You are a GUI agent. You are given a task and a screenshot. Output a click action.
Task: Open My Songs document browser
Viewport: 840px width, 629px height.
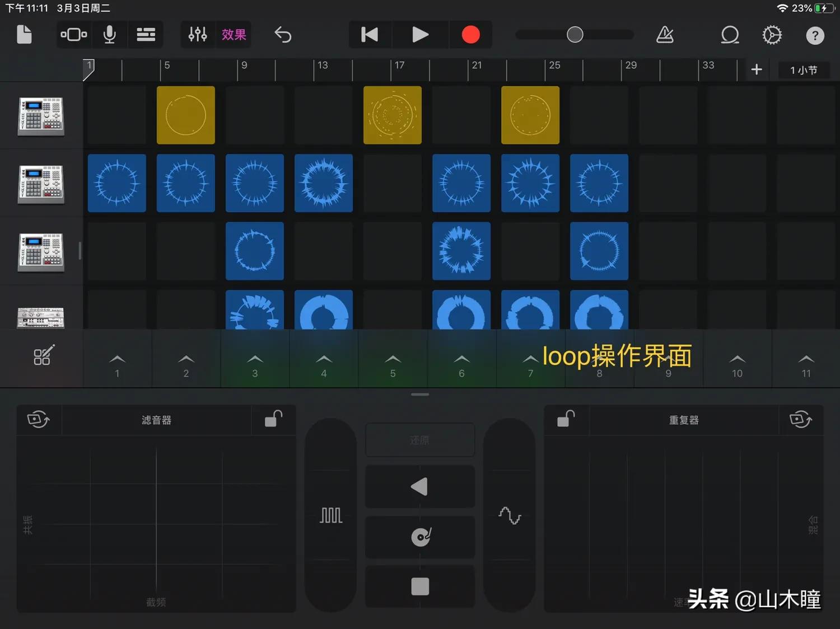point(24,35)
